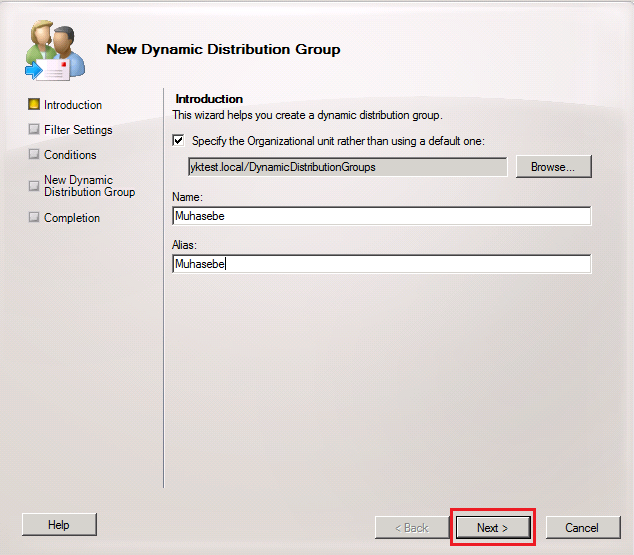
Task: Click the disabled Back button
Action: pyautogui.click(x=410, y=527)
